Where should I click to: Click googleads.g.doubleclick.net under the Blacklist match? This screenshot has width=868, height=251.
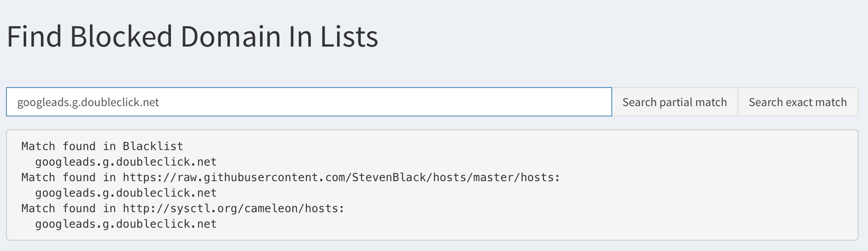[x=126, y=161]
